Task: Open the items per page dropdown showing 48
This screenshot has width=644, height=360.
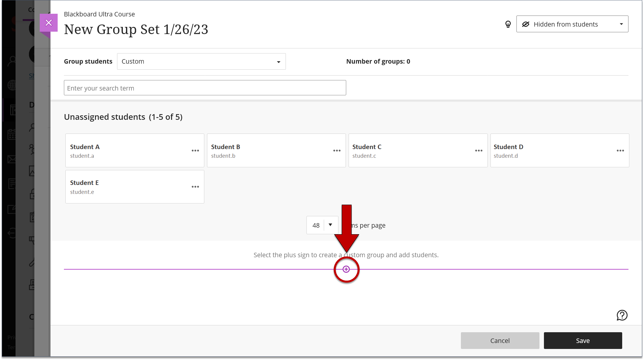Action: (x=322, y=225)
